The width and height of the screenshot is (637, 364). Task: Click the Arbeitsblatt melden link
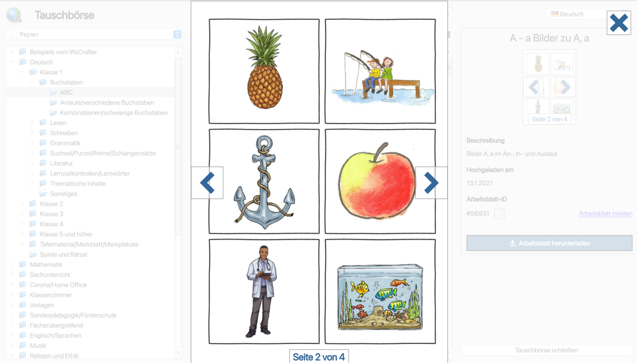tap(605, 214)
